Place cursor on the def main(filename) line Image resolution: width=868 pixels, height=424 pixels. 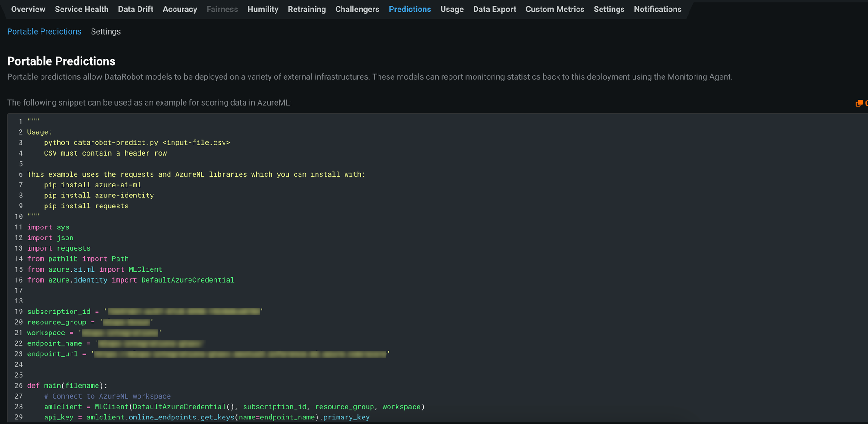[x=67, y=385]
